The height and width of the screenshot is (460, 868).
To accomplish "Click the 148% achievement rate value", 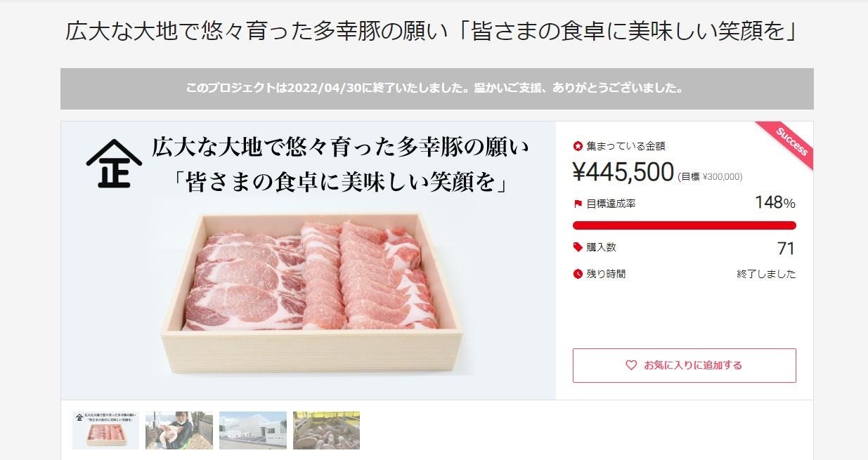I will tap(775, 203).
